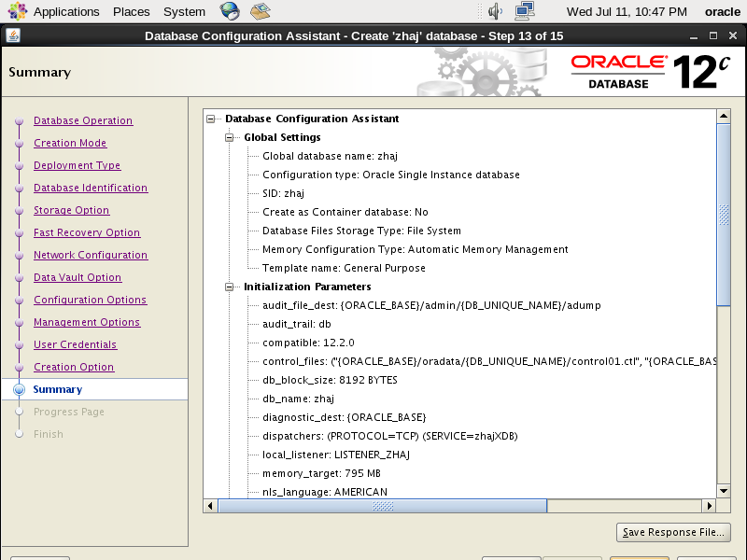Go to the Management Options step

87,322
